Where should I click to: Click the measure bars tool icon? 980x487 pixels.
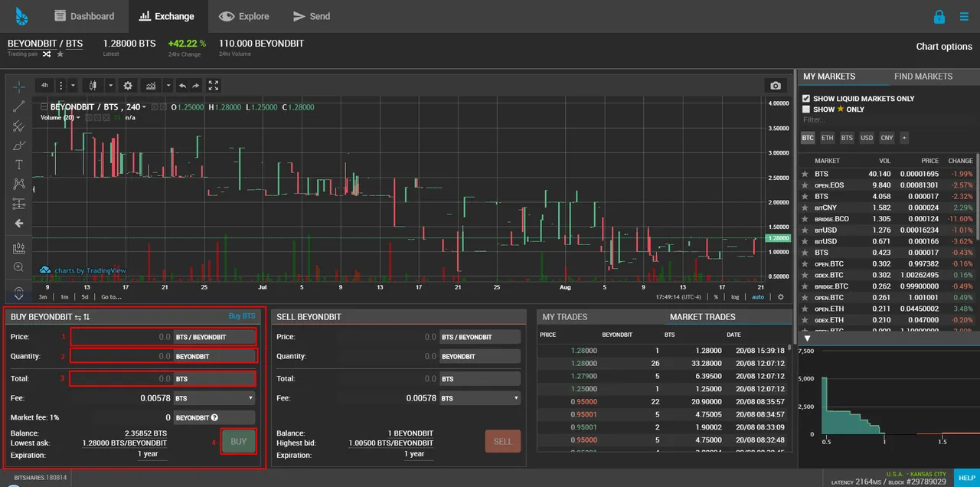coord(19,248)
